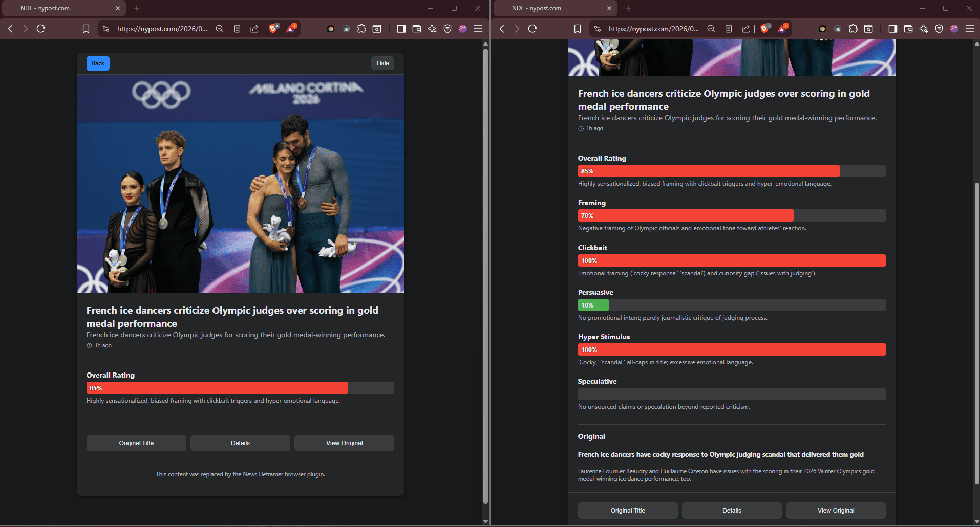
Task: Open Brave Wallet in the left window
Action: pos(417,29)
